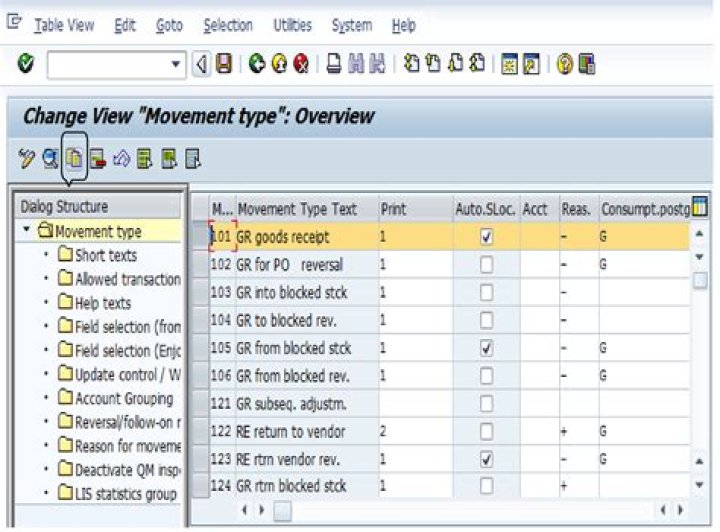
Task: Open the Allowed transactions folder
Action: [x=119, y=279]
